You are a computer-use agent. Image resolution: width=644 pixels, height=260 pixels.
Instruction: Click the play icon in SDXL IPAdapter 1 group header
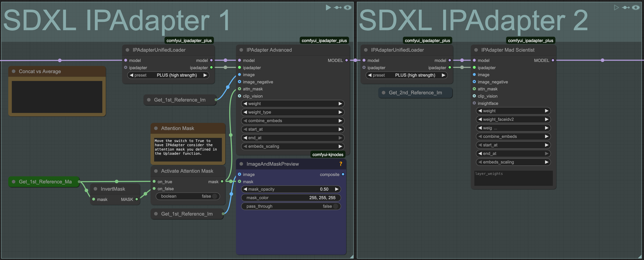click(x=328, y=7)
